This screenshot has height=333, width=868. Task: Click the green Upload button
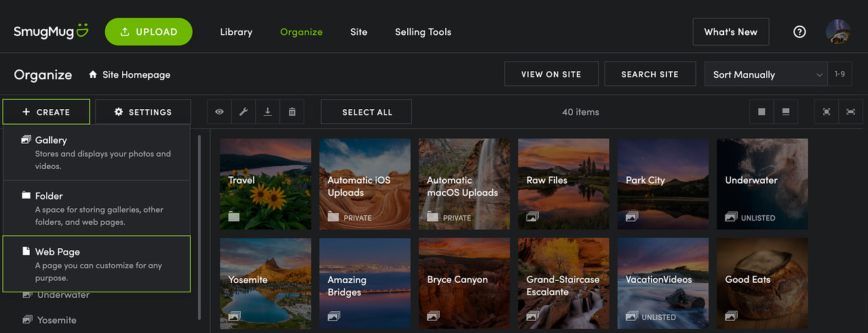tap(149, 32)
